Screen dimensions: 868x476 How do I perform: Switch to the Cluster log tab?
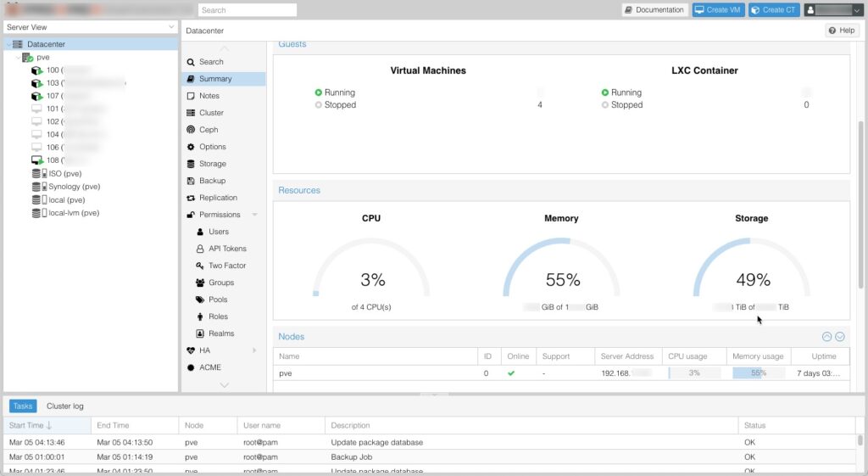(x=65, y=406)
